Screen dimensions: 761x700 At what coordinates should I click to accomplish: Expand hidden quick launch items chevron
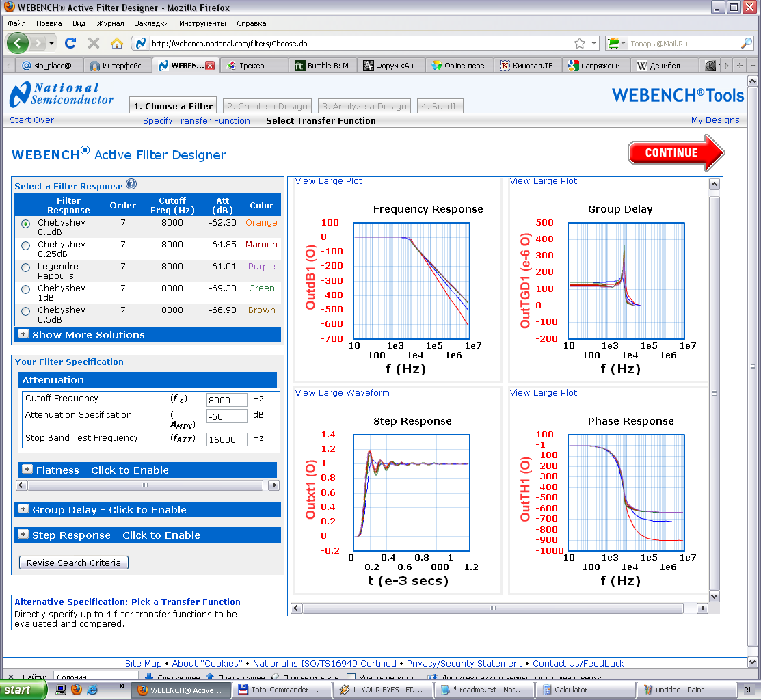point(122,686)
